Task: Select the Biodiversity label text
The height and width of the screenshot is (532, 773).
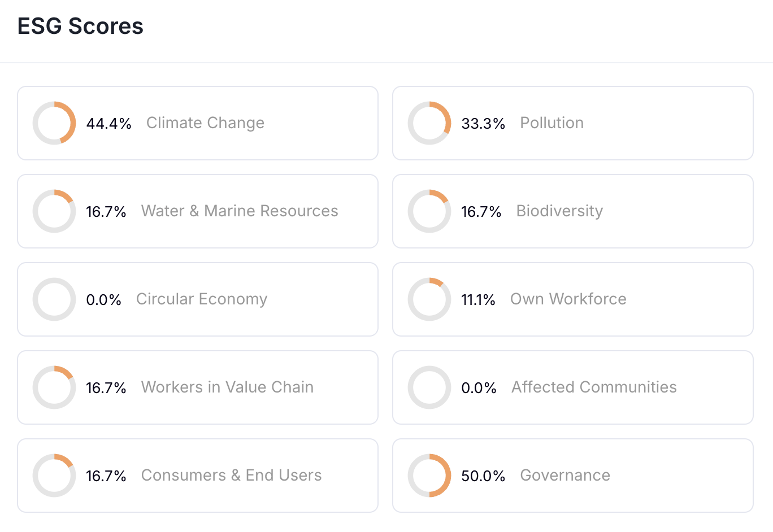Action: click(x=559, y=211)
